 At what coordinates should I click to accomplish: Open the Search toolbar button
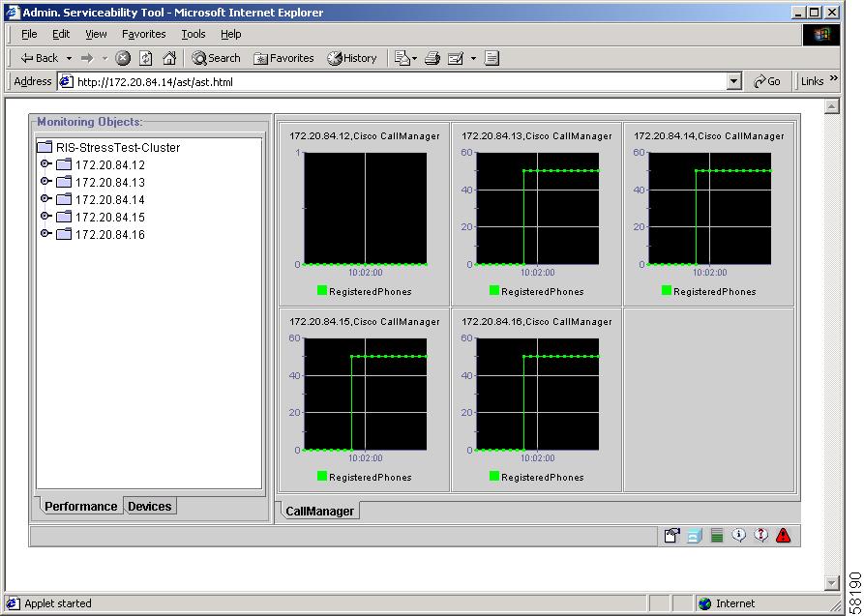pyautogui.click(x=216, y=58)
